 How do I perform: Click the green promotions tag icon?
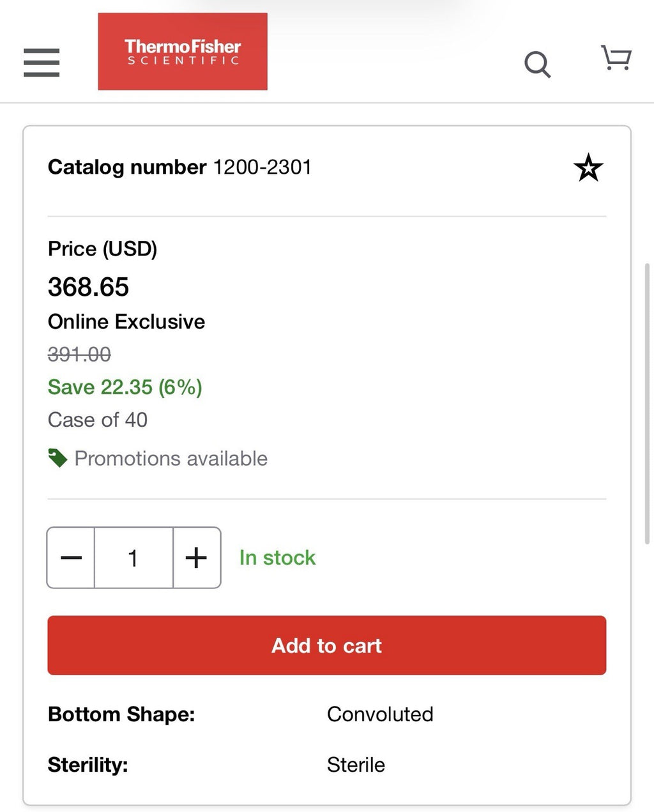pyautogui.click(x=57, y=458)
